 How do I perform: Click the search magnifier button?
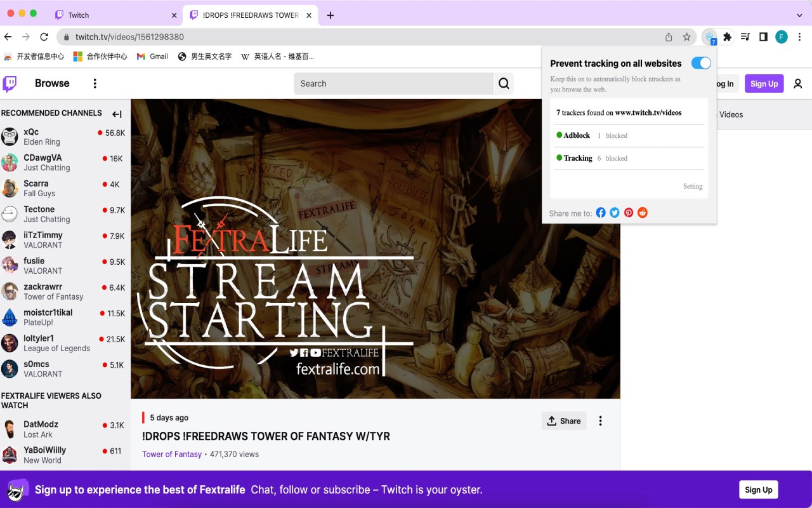[x=504, y=84]
